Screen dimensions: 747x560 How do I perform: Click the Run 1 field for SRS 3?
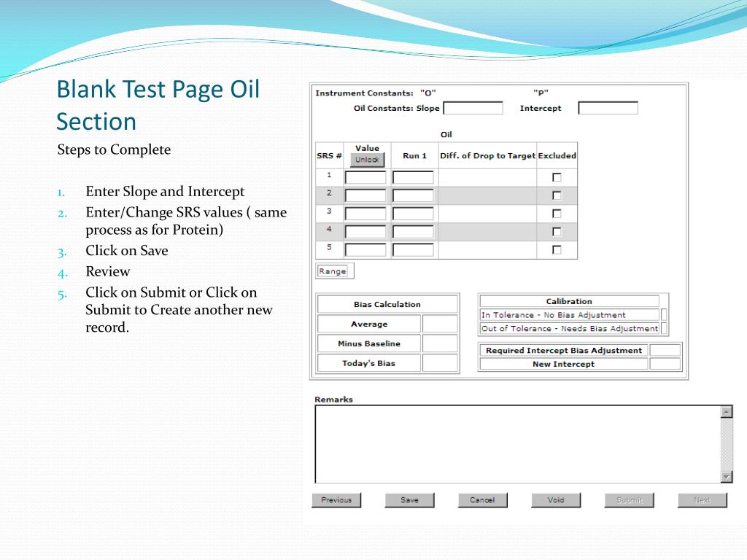tap(413, 214)
